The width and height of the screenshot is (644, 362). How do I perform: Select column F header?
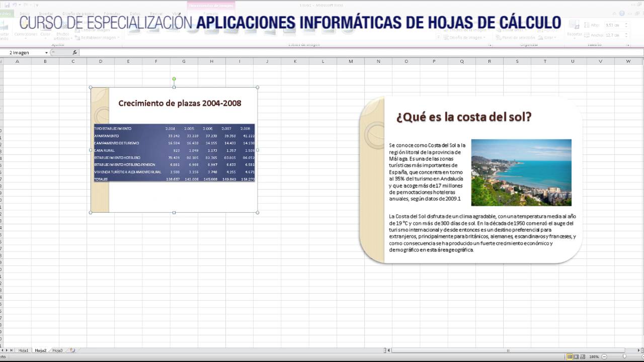[x=156, y=61]
